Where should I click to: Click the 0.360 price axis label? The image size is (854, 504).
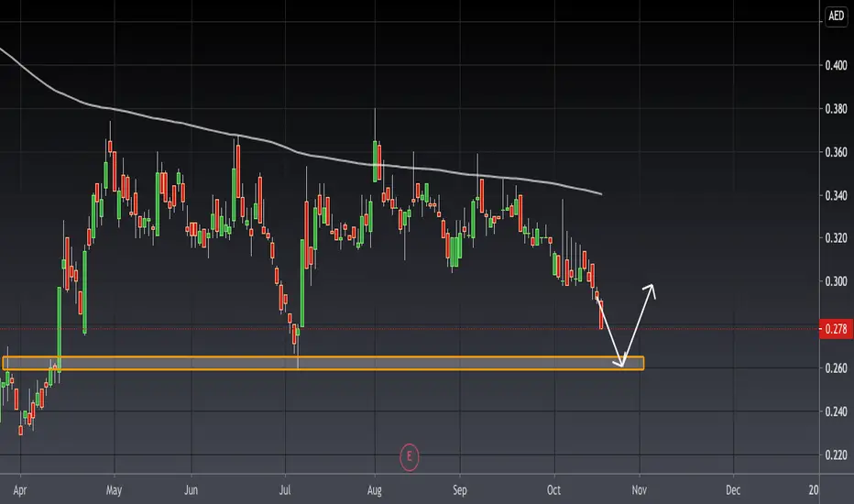coord(836,152)
